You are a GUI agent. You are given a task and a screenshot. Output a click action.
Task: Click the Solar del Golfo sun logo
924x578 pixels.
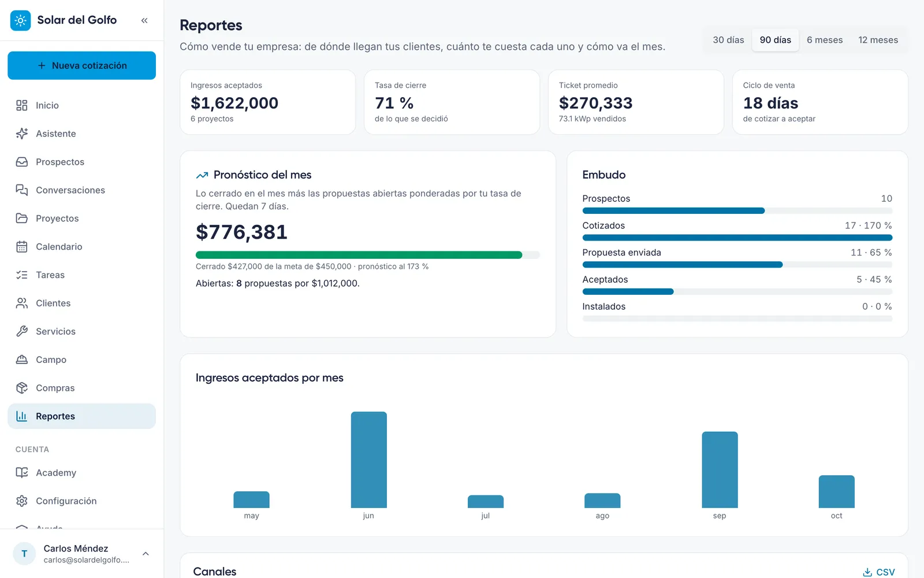tap(21, 20)
